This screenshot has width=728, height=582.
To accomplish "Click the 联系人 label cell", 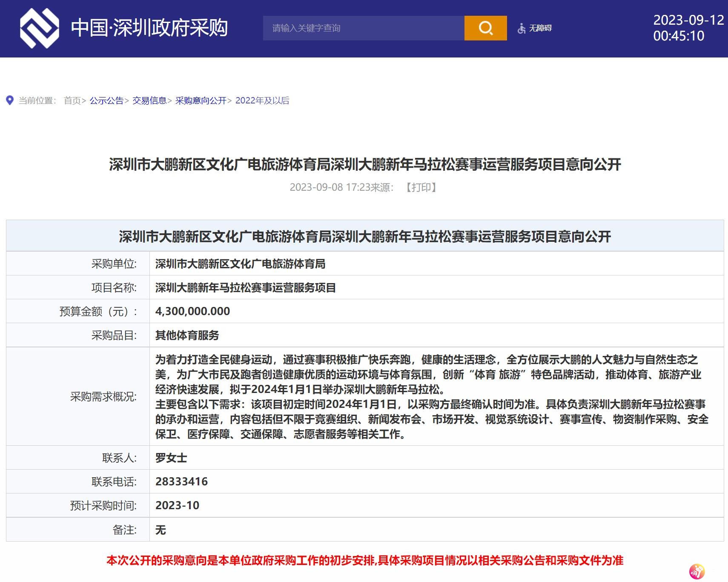I will coord(78,458).
